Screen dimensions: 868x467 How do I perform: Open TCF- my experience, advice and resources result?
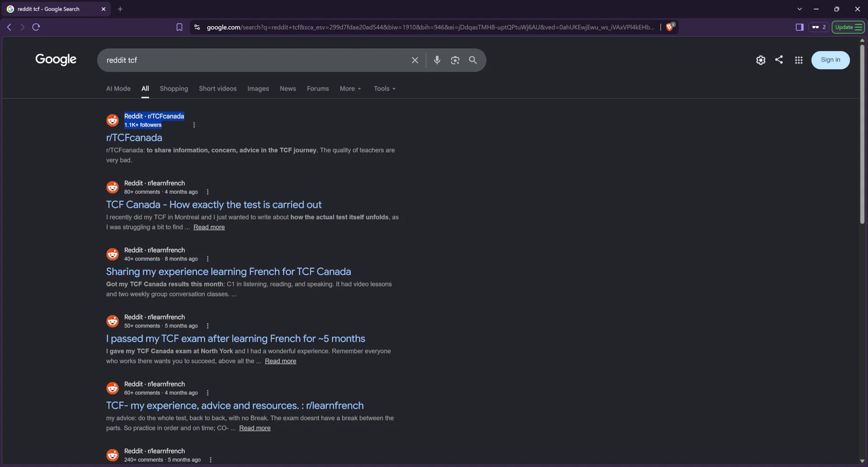point(235,405)
